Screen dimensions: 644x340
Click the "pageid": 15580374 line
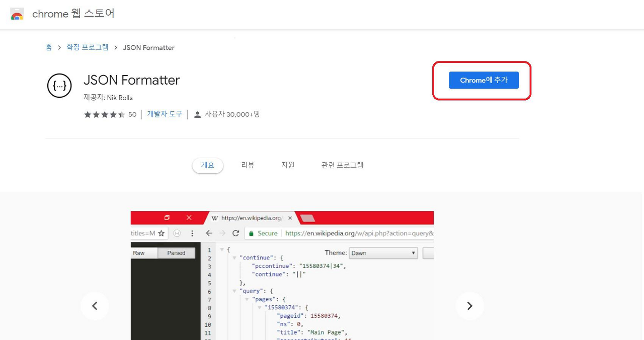coord(308,316)
